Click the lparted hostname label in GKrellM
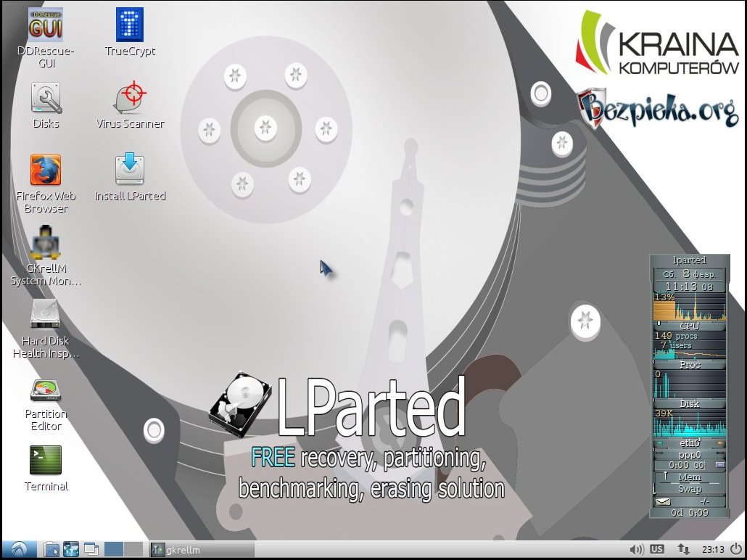 [690, 260]
